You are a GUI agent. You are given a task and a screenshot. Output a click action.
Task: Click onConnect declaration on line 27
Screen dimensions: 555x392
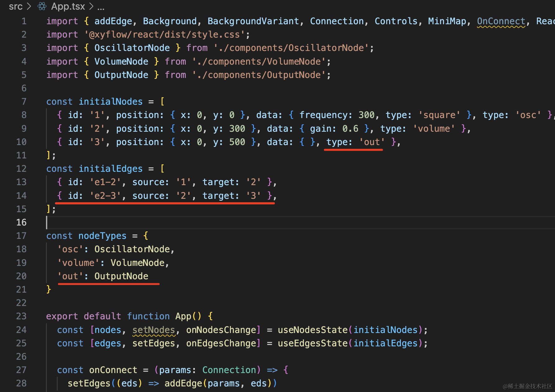click(x=113, y=370)
